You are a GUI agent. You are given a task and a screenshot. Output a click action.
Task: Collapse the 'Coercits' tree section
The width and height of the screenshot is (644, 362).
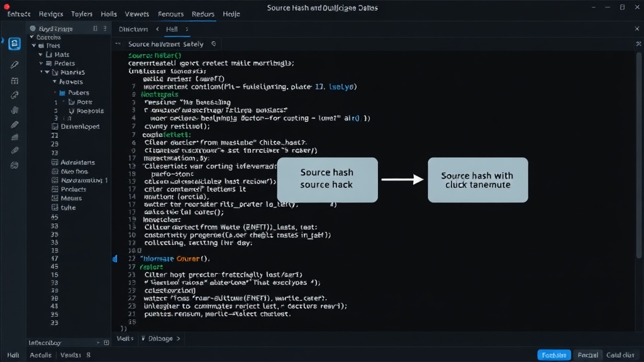(x=32, y=37)
